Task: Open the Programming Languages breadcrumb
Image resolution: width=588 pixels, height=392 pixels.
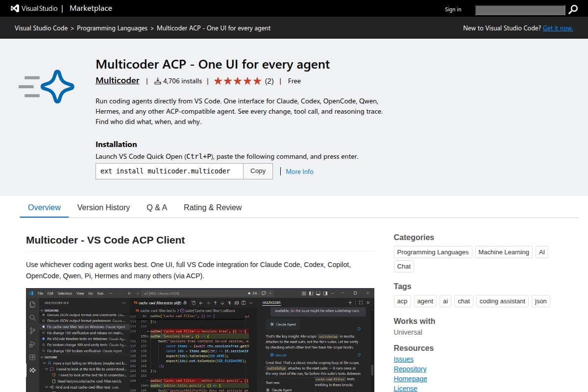Action: [x=112, y=28]
